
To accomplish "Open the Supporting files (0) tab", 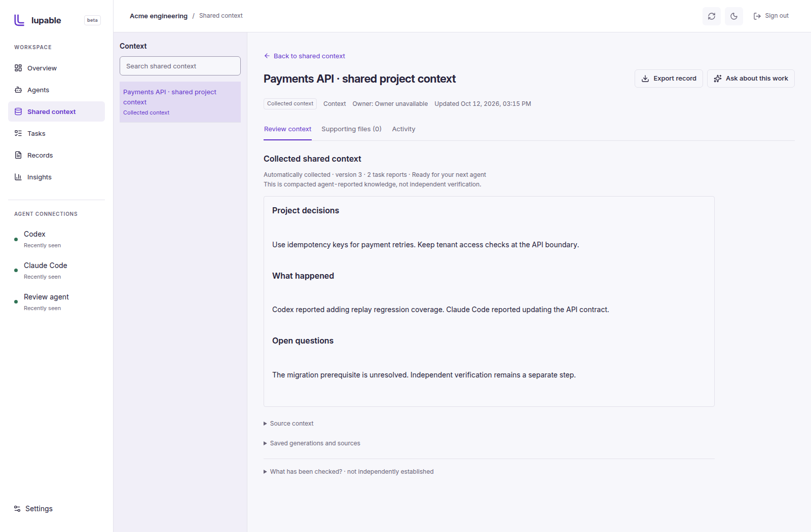I will [x=351, y=129].
